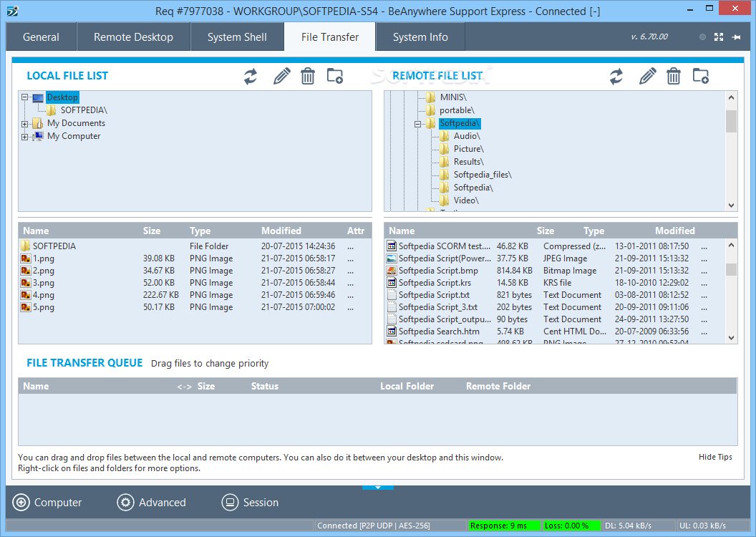Switch to the Remote Desktop tab
Image resolution: width=756 pixels, height=537 pixels.
134,37
